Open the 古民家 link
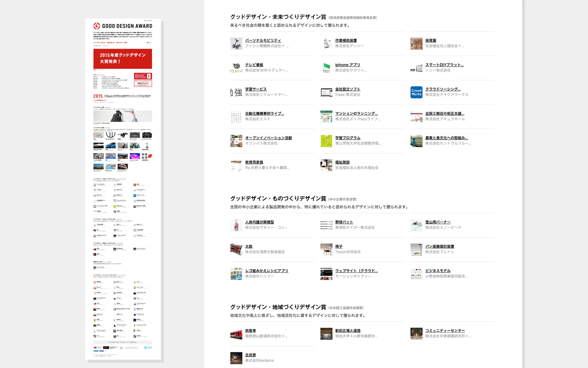The width and height of the screenshot is (588, 368). point(250,355)
